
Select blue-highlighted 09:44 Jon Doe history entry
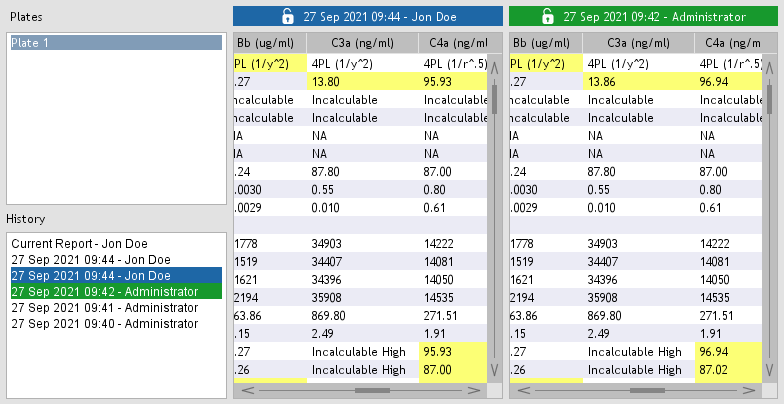pyautogui.click(x=116, y=276)
